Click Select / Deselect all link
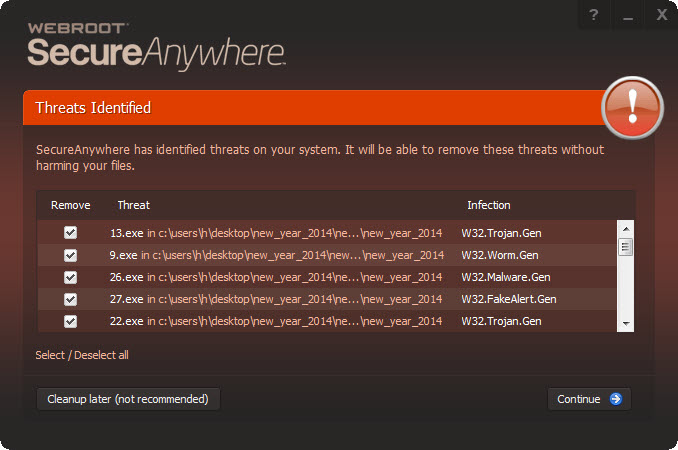 [82, 355]
